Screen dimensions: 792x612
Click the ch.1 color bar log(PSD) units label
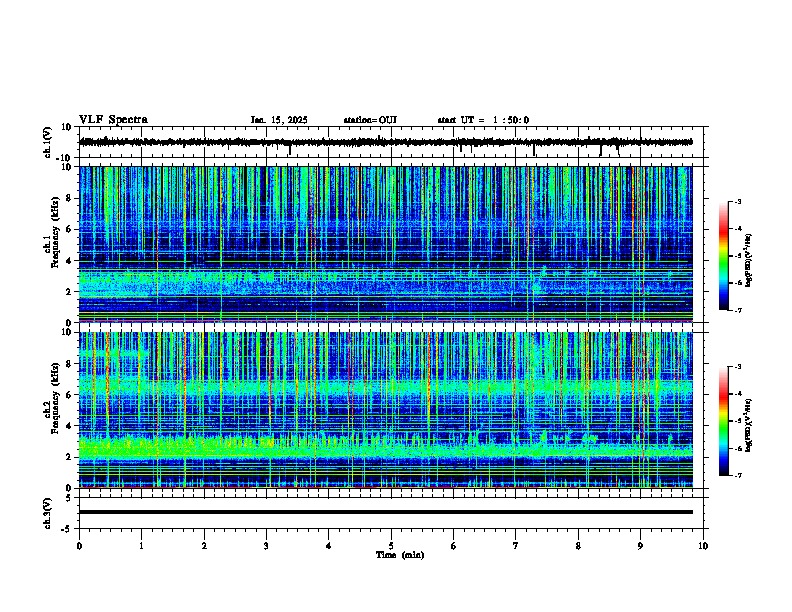click(x=748, y=261)
